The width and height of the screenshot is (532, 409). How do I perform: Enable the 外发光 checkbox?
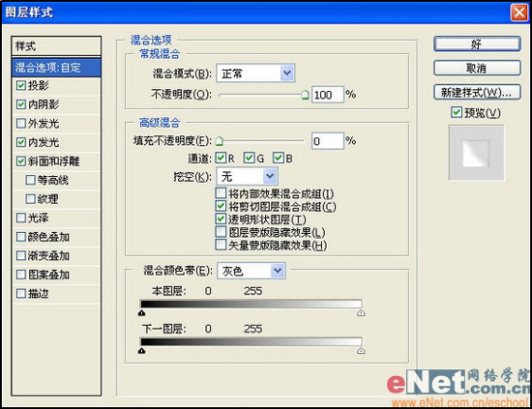coord(21,123)
